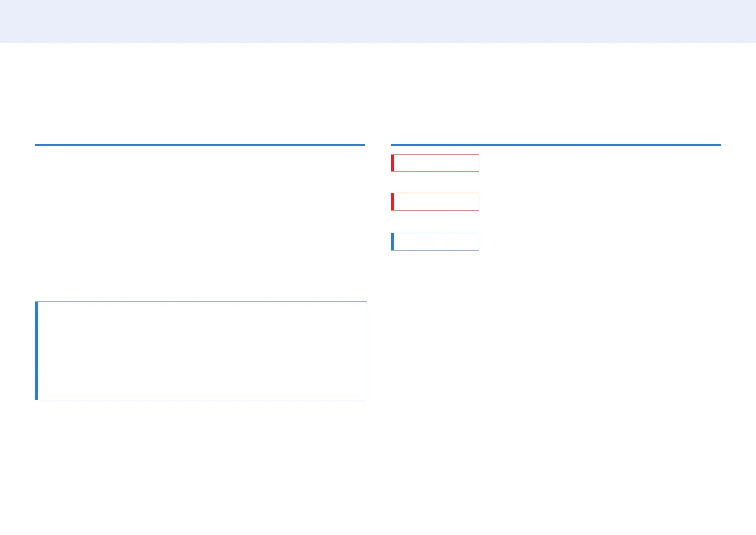Click the blank area beside the second red box
The image size is (756, 535).
(600, 202)
